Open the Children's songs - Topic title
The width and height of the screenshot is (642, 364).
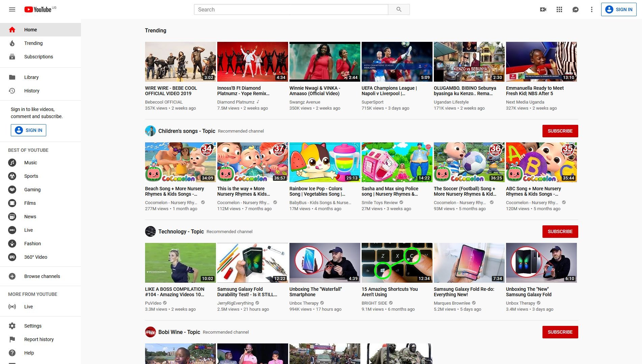click(x=187, y=131)
